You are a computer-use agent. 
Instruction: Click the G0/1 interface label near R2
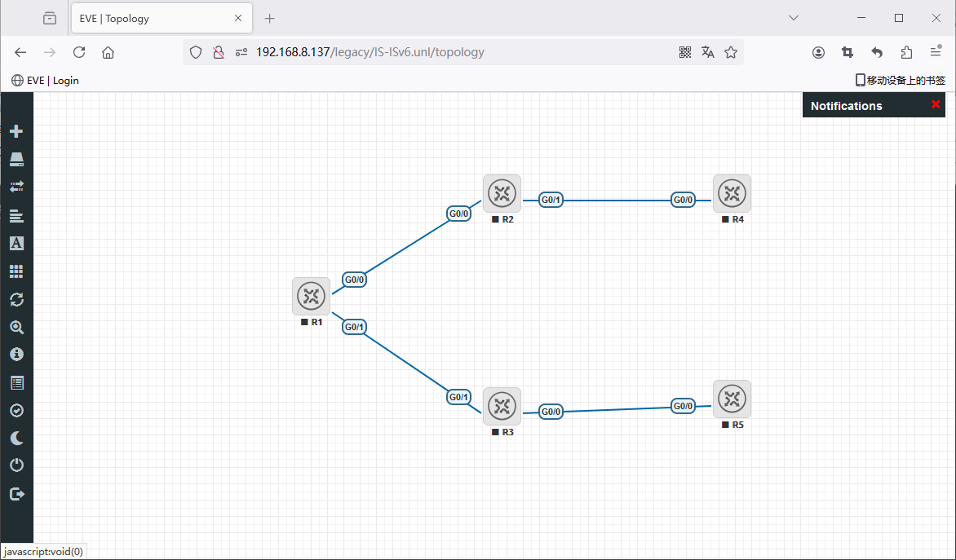551,200
